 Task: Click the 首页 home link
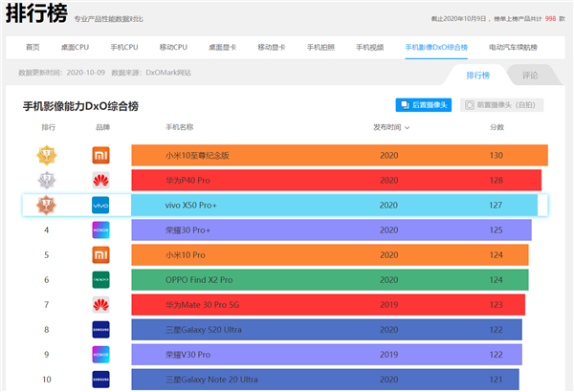[33, 47]
